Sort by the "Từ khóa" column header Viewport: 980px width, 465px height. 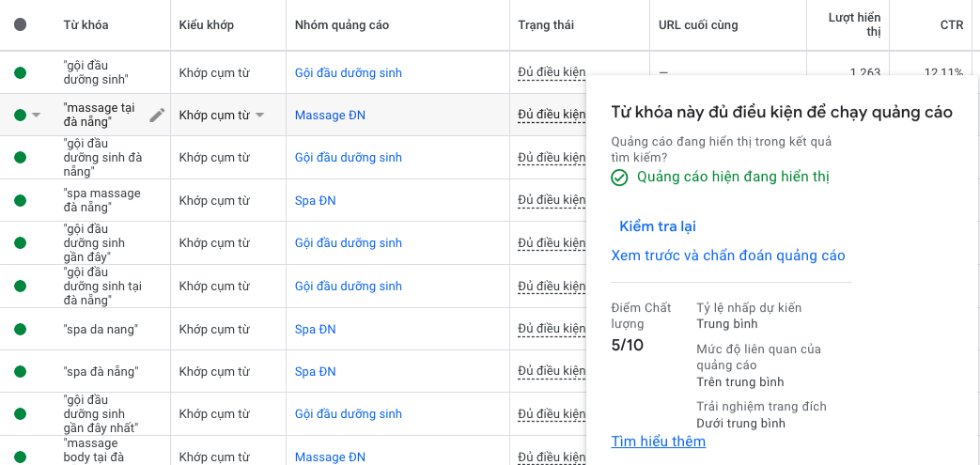(x=84, y=25)
